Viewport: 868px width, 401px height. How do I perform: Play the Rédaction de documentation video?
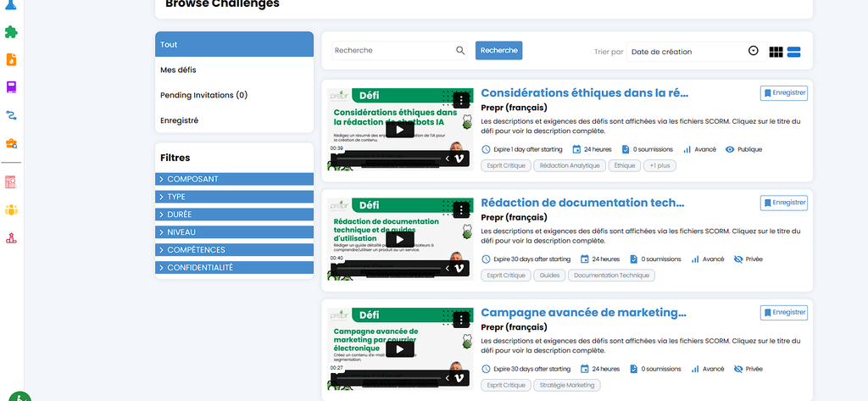click(400, 239)
